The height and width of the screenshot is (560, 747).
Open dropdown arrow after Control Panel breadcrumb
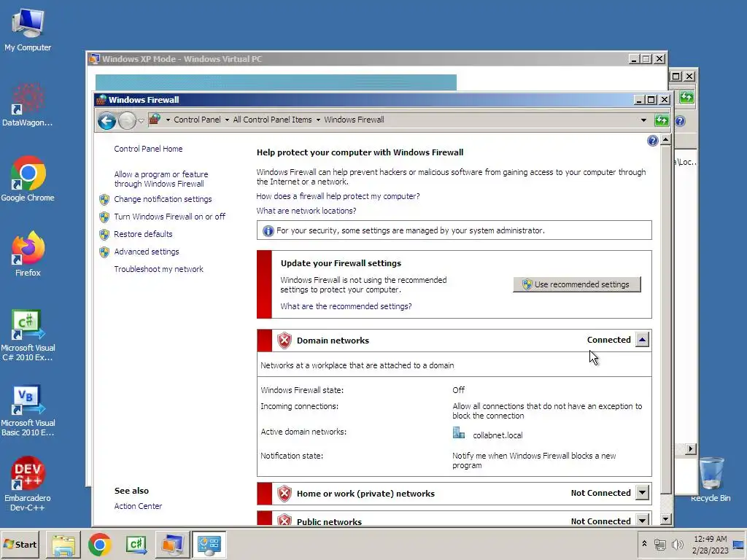[x=227, y=120]
